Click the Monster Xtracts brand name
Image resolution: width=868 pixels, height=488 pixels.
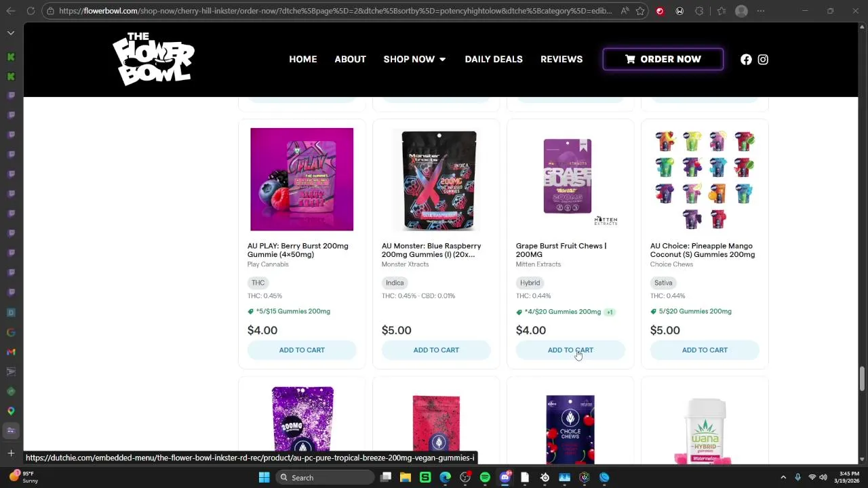(405, 264)
